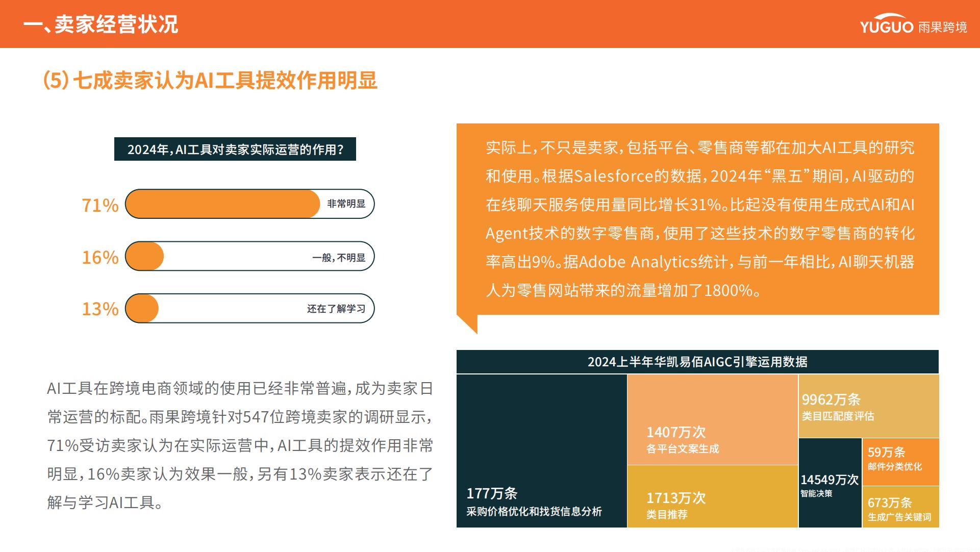Click the 177万条 value in the dark tile
The width and height of the screenshot is (980, 552).
492,493
